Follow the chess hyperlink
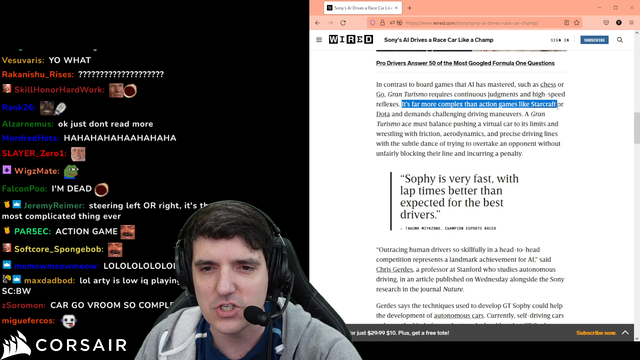This screenshot has height=360, width=640. (548, 84)
